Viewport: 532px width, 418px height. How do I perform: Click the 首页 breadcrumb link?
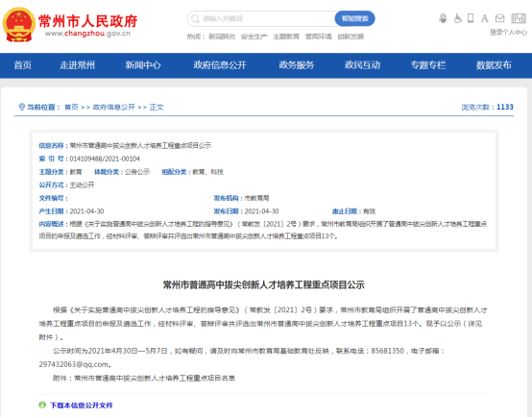point(71,108)
